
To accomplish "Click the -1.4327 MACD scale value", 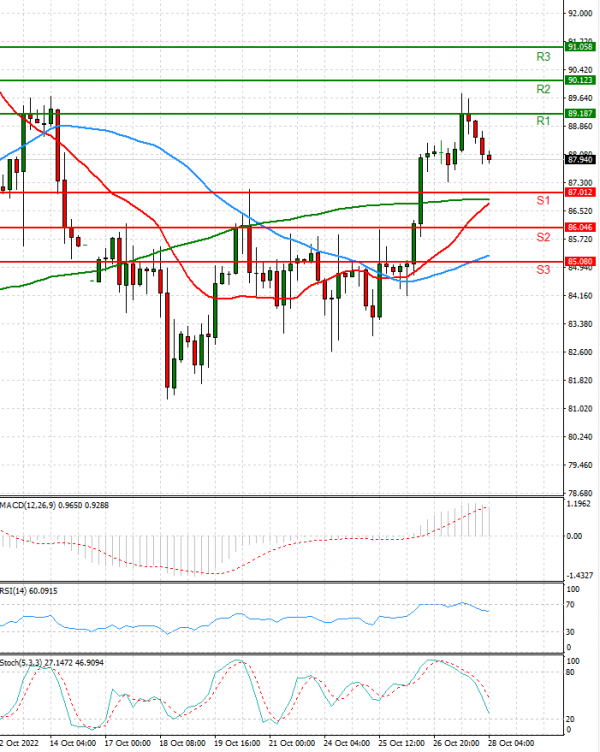I will [580, 576].
